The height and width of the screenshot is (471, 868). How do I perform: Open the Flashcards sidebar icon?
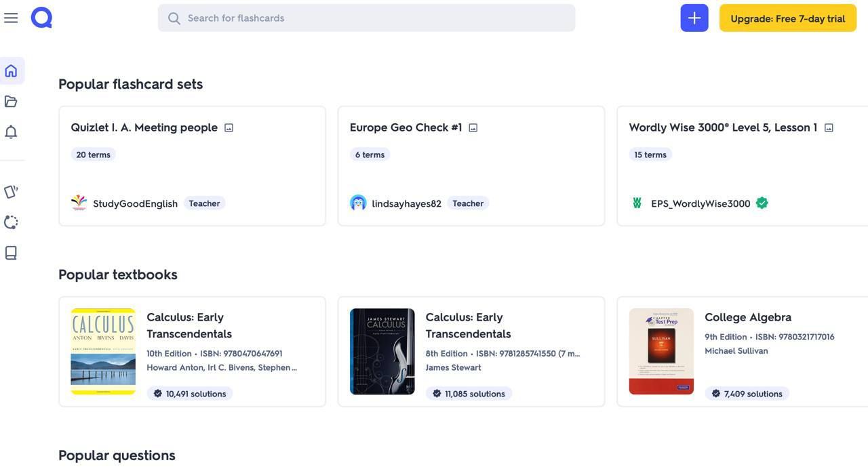coord(11,192)
